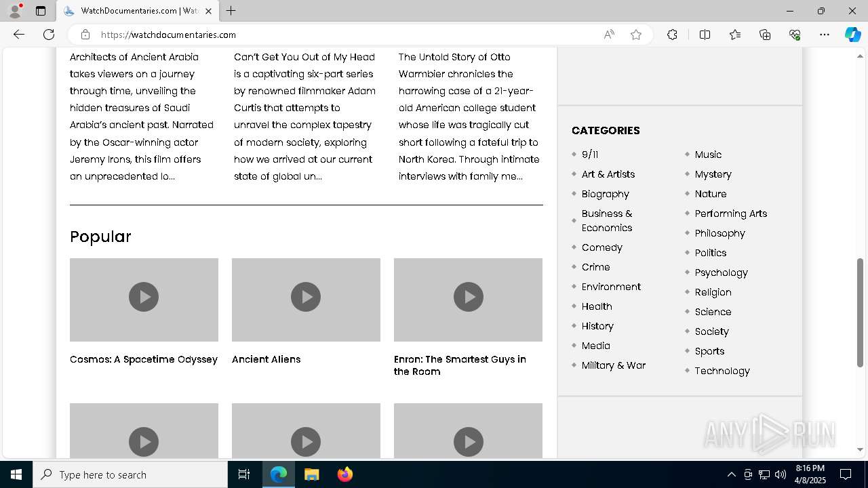The height and width of the screenshot is (488, 868).
Task: Open File Explorer from taskbar
Action: [x=311, y=474]
